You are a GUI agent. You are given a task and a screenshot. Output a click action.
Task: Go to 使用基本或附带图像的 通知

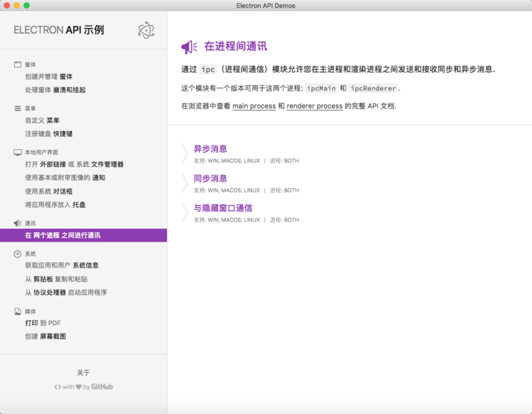point(65,178)
